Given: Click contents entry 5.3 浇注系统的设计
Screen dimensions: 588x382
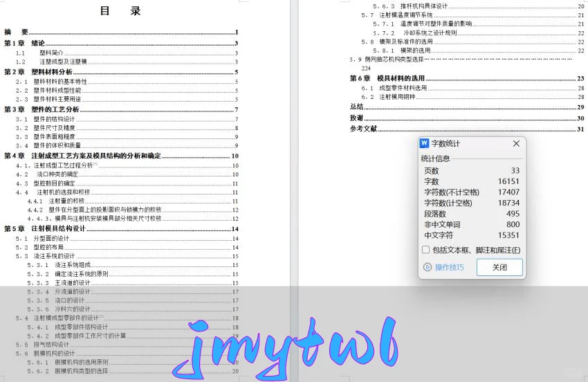Looking at the screenshot, I should coord(127,256).
